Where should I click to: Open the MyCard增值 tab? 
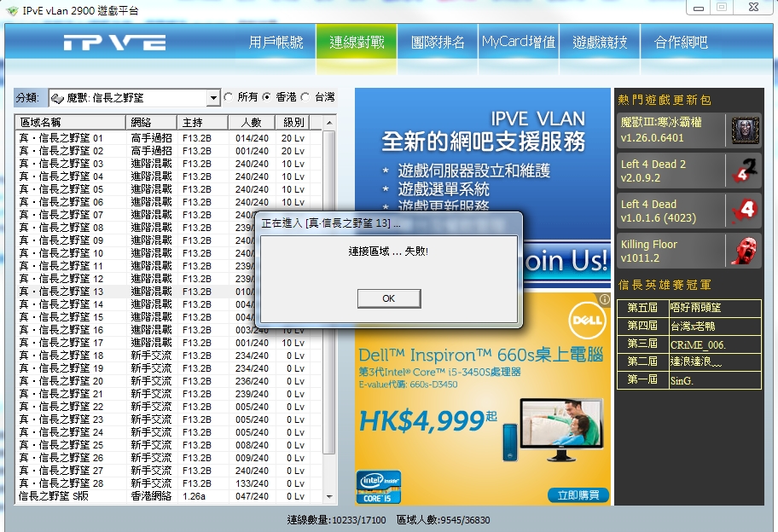click(519, 42)
